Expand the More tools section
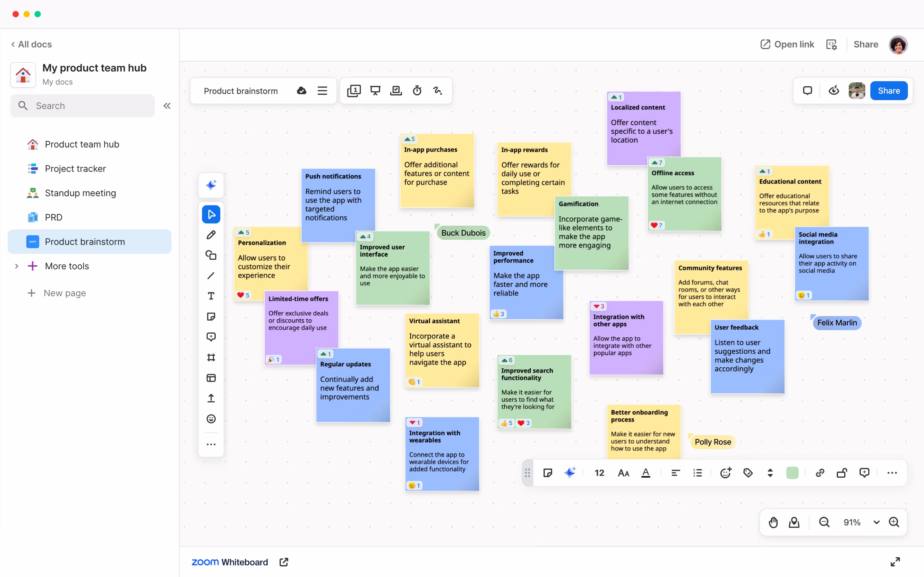Screen dimensions: 924x577 (16, 266)
